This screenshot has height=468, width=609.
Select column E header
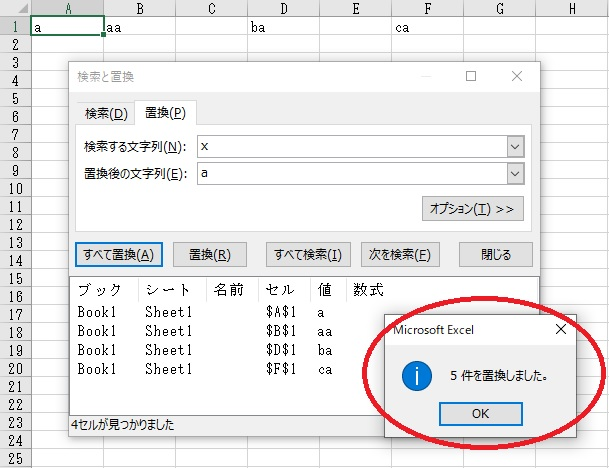[x=355, y=8]
